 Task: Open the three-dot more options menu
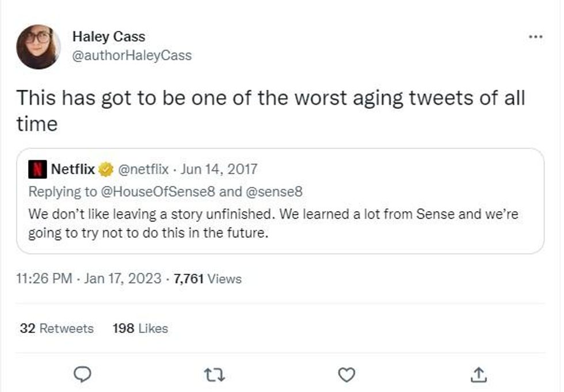click(x=535, y=37)
